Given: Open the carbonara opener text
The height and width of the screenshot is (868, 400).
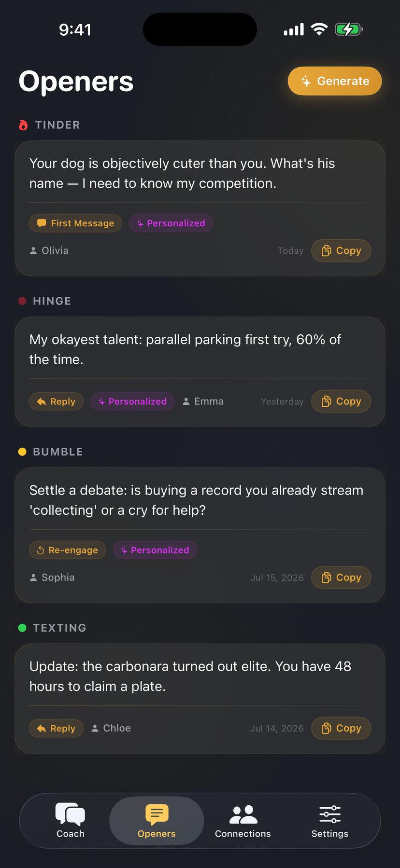Looking at the screenshot, I should point(190,676).
